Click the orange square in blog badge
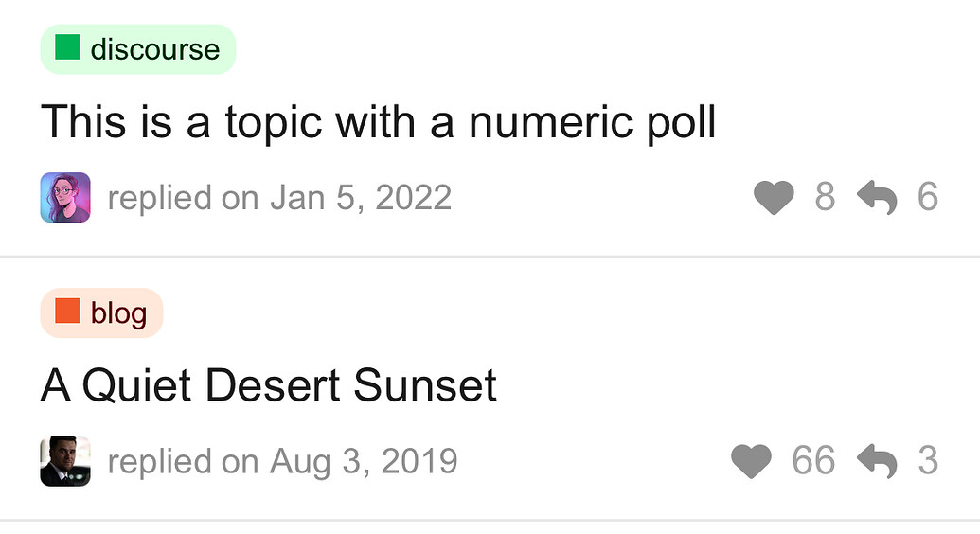 click(68, 311)
